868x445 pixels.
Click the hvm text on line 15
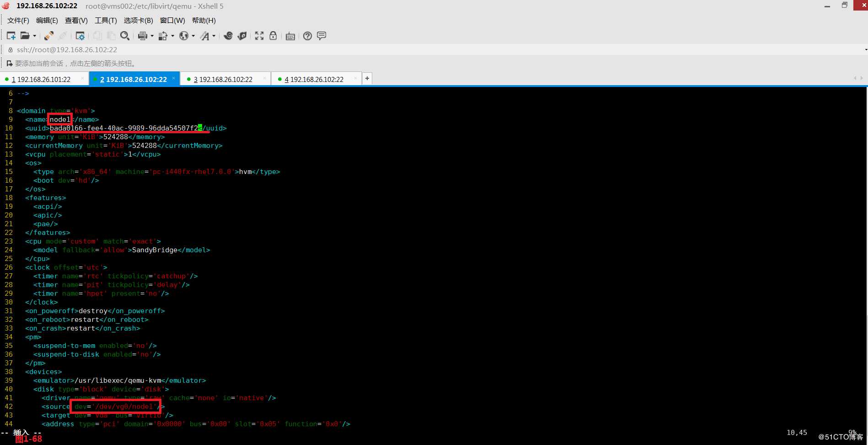(x=245, y=172)
